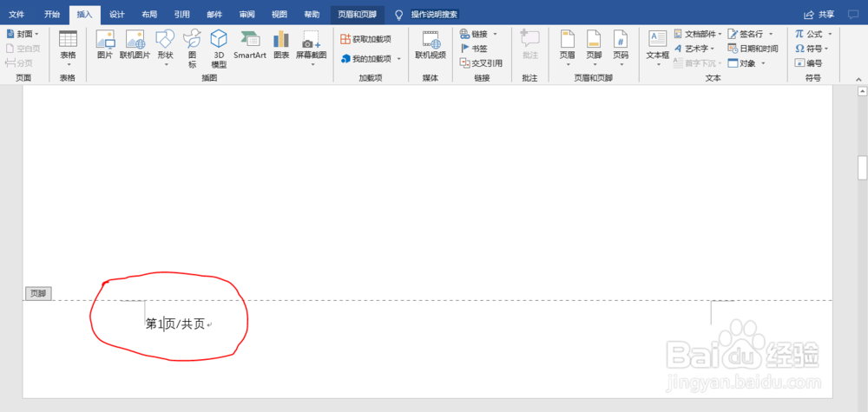Open the 符号 symbol menu
Image resolution: width=868 pixels, height=412 pixels.
point(812,49)
